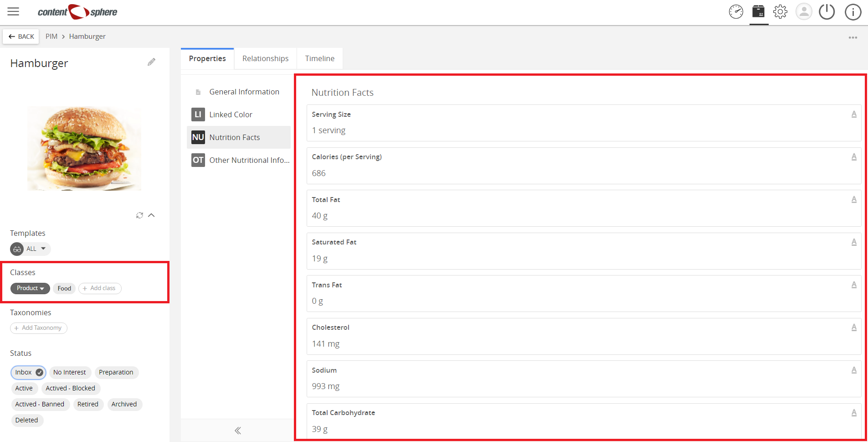This screenshot has height=442, width=868.
Task: Click the contentsphere logo
Action: 77,12
